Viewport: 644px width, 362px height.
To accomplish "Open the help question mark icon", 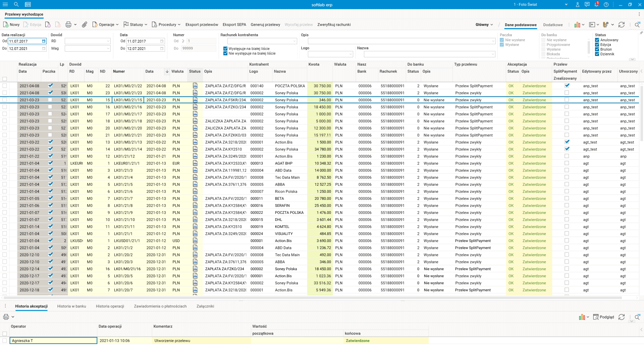I will coord(606,4).
